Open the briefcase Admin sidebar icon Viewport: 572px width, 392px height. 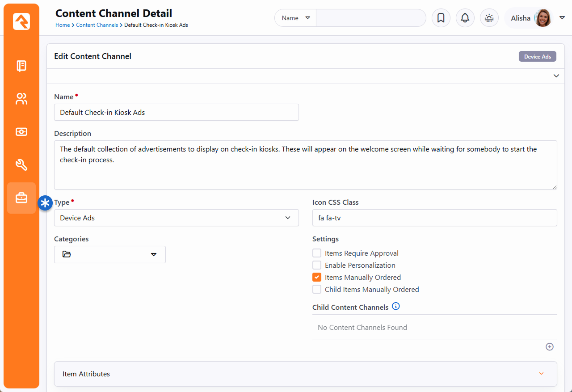(21, 198)
